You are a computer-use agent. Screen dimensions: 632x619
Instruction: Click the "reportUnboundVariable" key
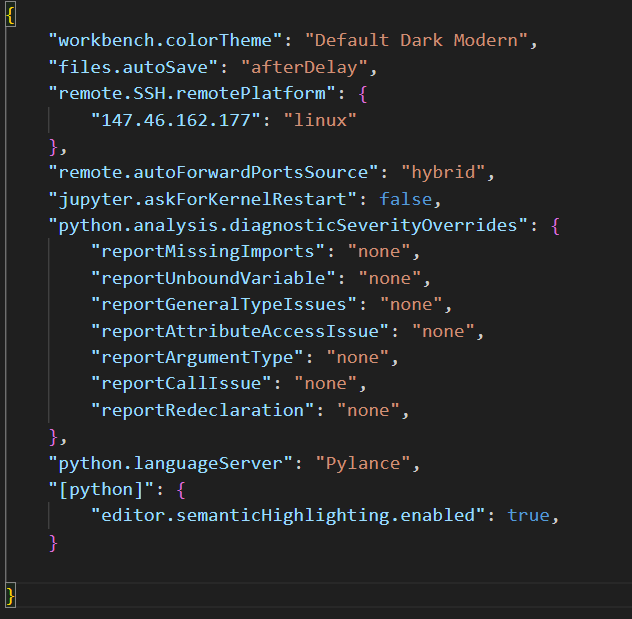(x=213, y=278)
